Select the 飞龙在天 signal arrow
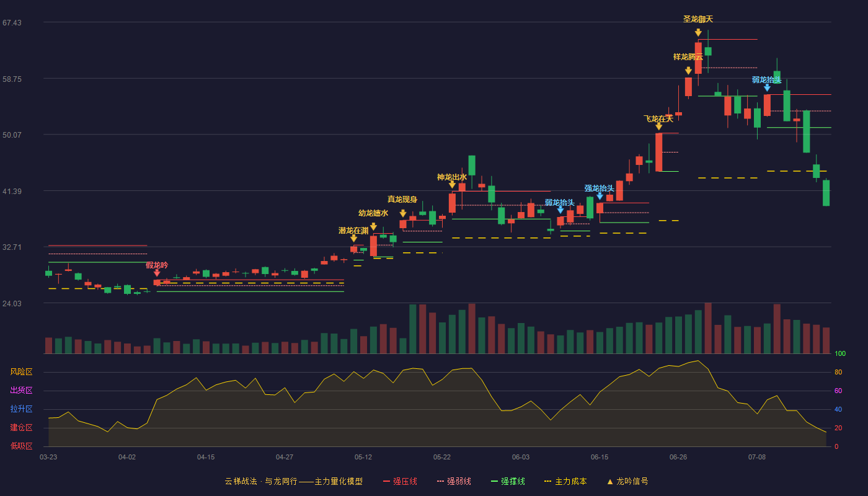 (x=658, y=126)
